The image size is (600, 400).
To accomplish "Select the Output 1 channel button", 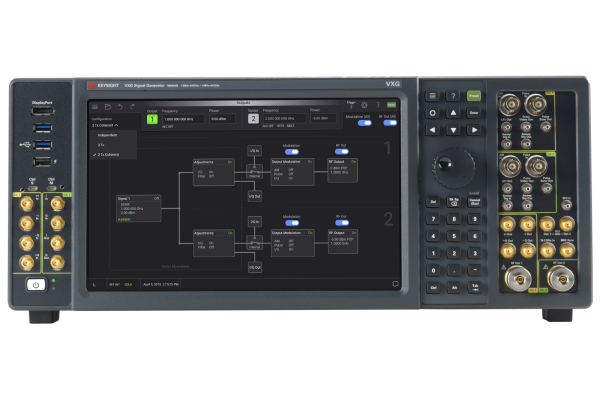I will click(153, 119).
